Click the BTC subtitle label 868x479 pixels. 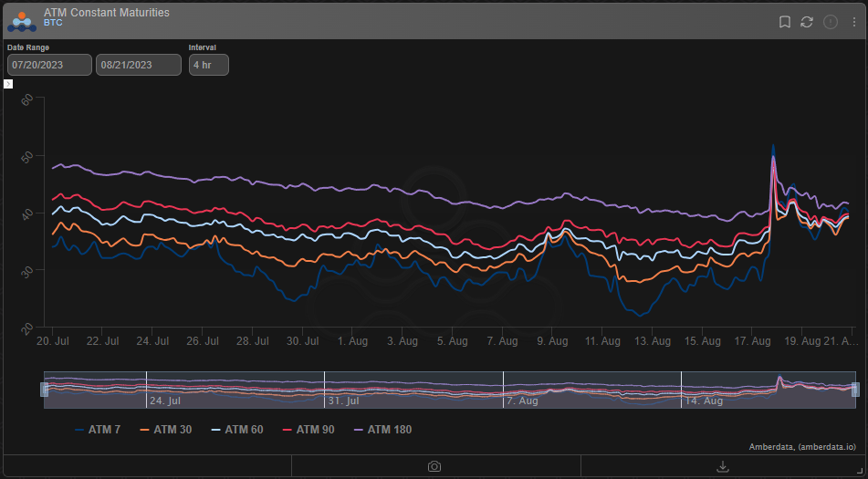point(53,23)
